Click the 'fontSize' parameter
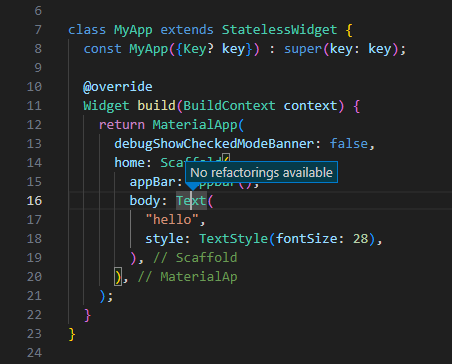This screenshot has height=364, width=452. tap(306, 239)
